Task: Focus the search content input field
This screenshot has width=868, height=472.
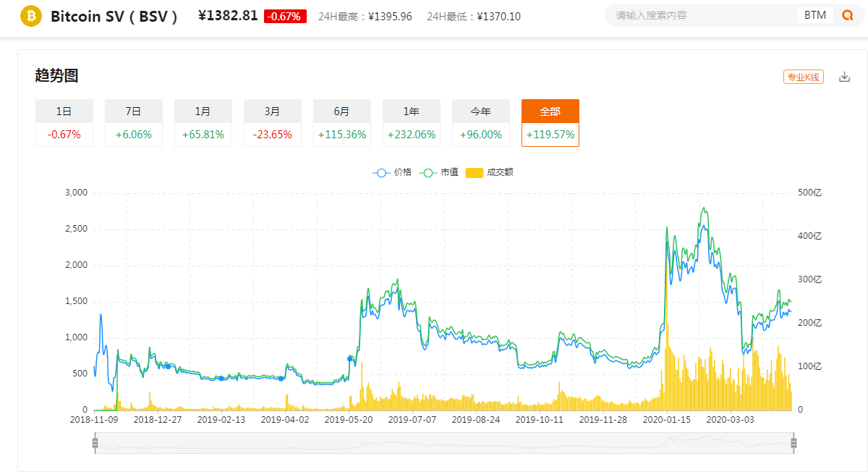Action: 700,15
